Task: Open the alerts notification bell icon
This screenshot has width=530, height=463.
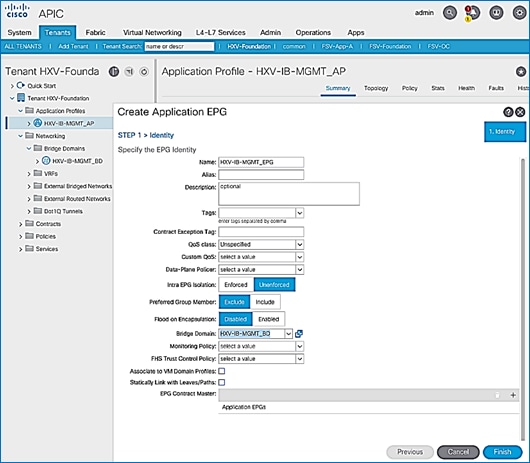Action: point(473,13)
